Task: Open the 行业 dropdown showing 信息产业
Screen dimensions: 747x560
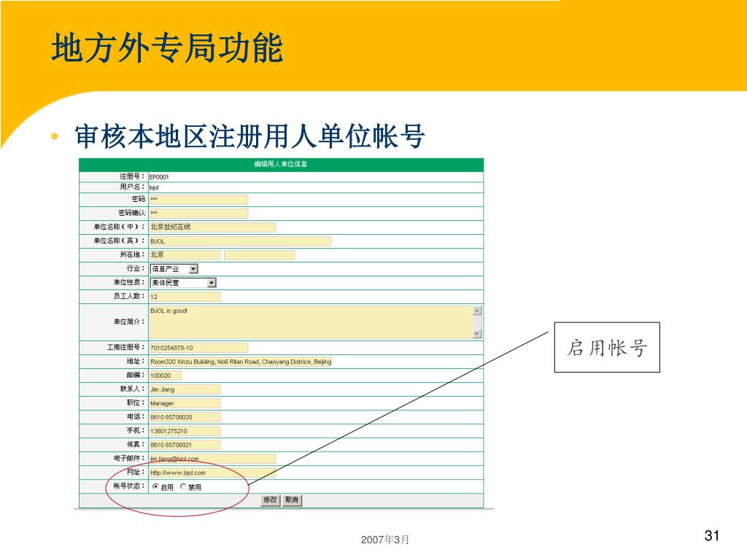Action: click(174, 269)
